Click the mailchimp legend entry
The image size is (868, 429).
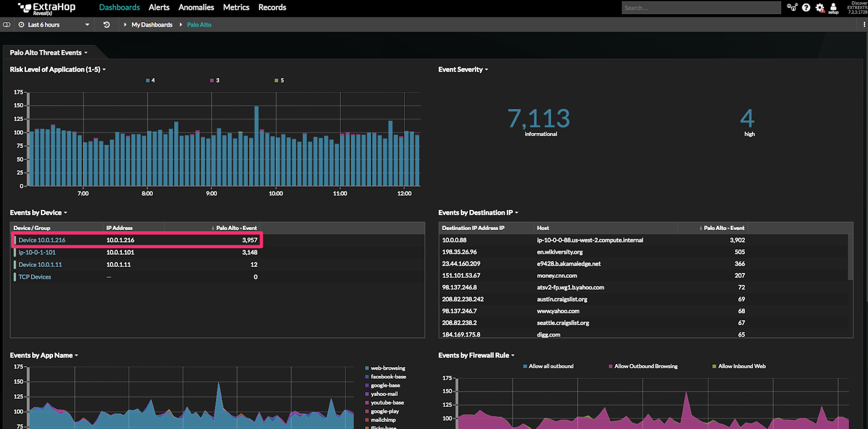380,420
